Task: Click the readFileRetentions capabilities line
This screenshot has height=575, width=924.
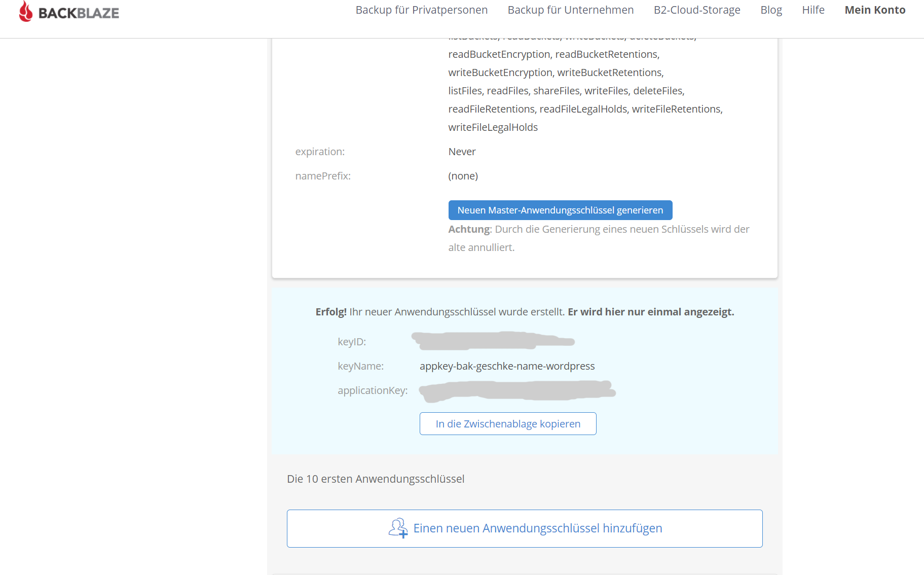Action: click(x=585, y=109)
